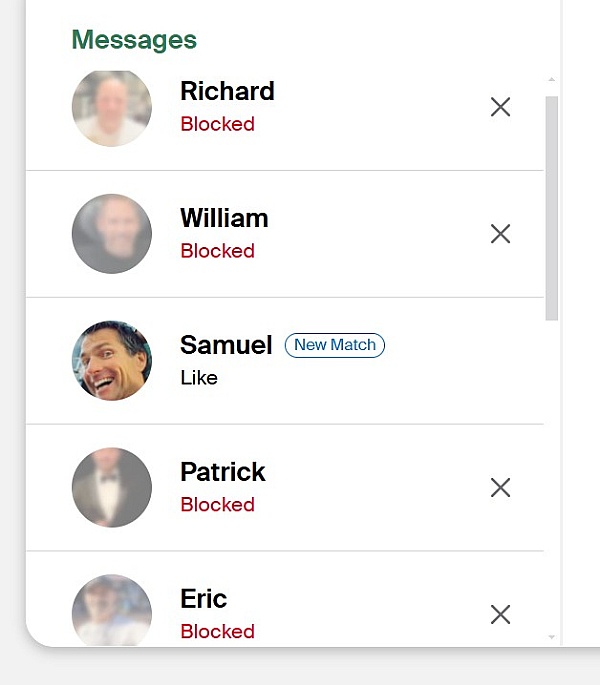
Task: Delete Eric's blocked conversation entry
Action: click(500, 614)
